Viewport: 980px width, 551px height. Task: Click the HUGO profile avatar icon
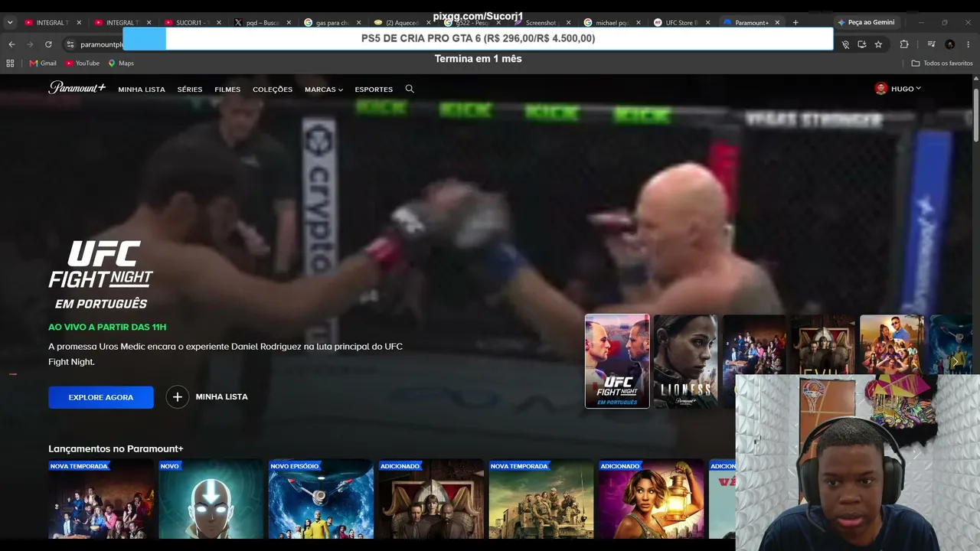[x=880, y=89]
